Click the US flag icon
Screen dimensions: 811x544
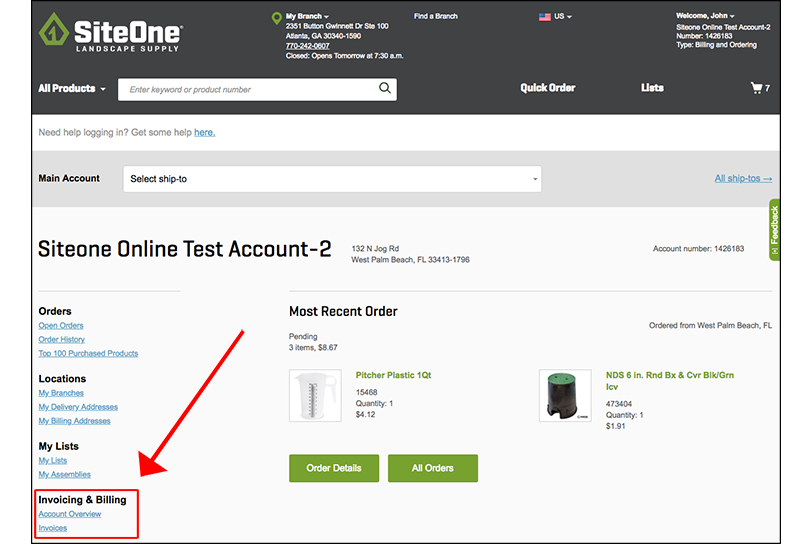pyautogui.click(x=545, y=17)
